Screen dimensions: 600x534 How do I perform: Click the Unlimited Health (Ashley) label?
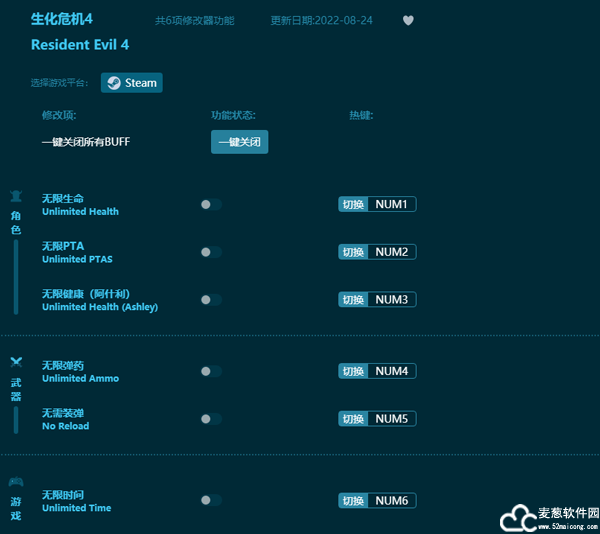point(100,307)
